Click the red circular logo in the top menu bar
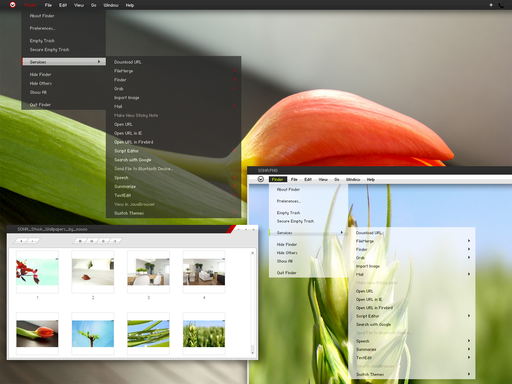The height and width of the screenshot is (384, 512). point(12,5)
